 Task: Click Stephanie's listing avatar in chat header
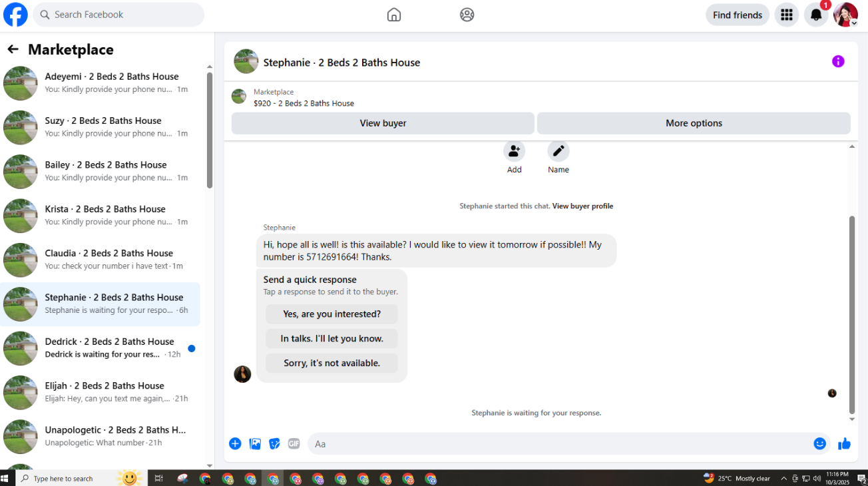[246, 61]
